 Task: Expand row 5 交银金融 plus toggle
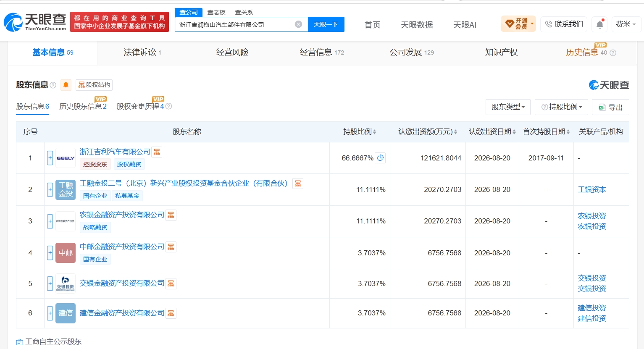click(x=50, y=283)
